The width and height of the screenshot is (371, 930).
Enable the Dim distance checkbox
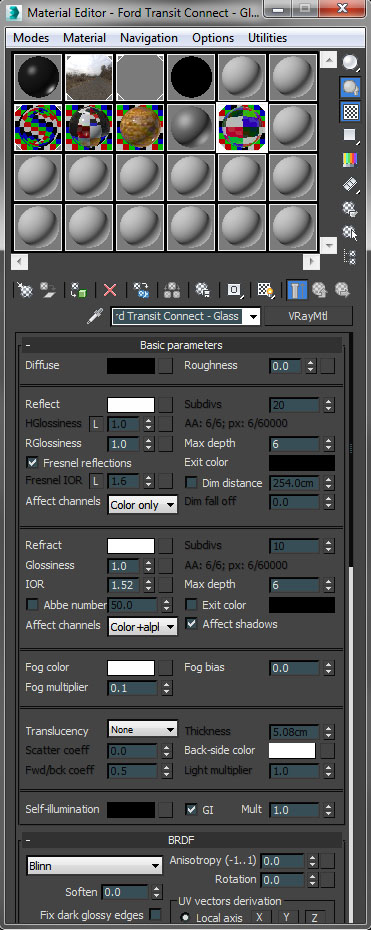click(191, 483)
